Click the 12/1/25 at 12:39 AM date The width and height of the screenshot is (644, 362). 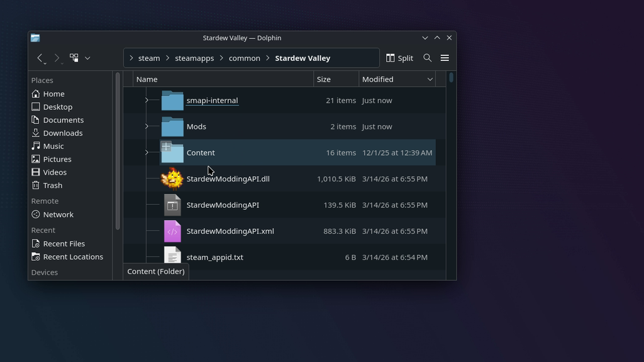(x=397, y=153)
